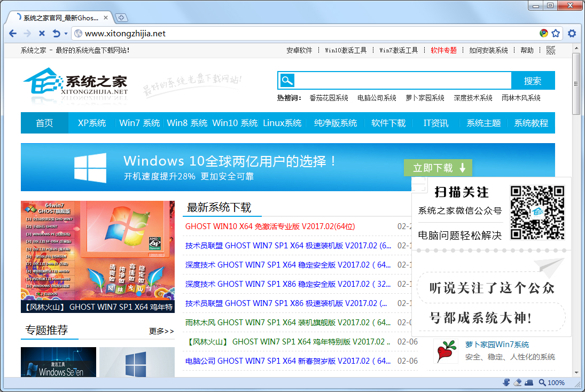The height and width of the screenshot is (392, 585).
Task: Click the QR code icon beside 帮助
Action: 550,50
